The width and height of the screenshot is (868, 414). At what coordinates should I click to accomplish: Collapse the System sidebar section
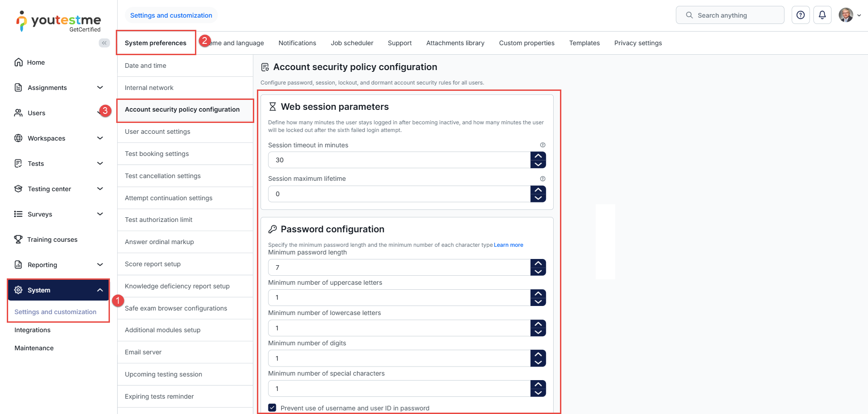[x=100, y=290]
